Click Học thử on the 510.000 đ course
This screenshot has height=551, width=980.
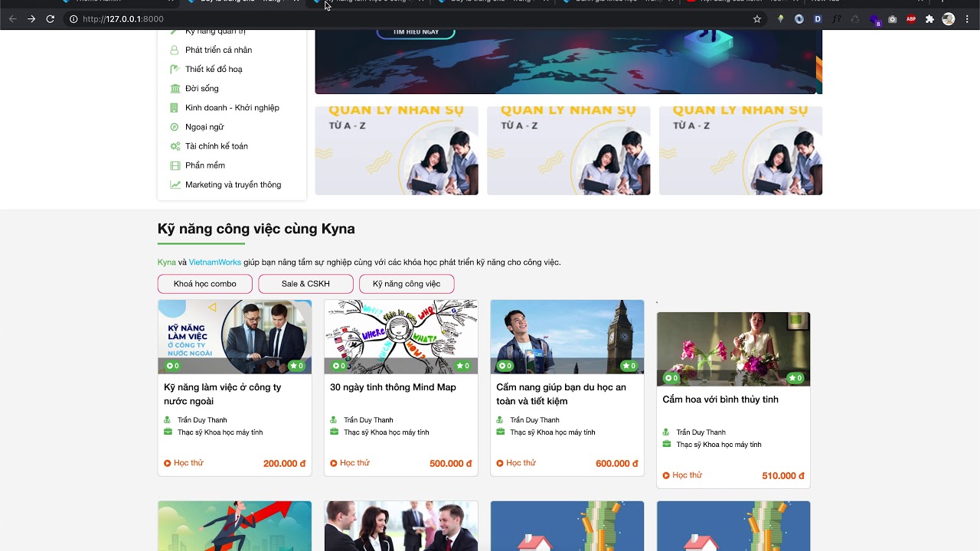(x=682, y=475)
